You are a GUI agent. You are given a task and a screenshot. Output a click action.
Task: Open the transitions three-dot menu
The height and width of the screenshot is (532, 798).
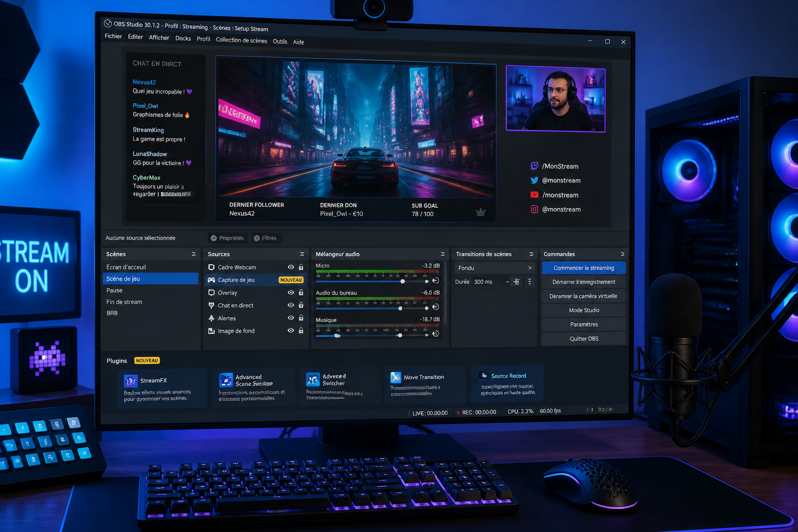pos(529,282)
